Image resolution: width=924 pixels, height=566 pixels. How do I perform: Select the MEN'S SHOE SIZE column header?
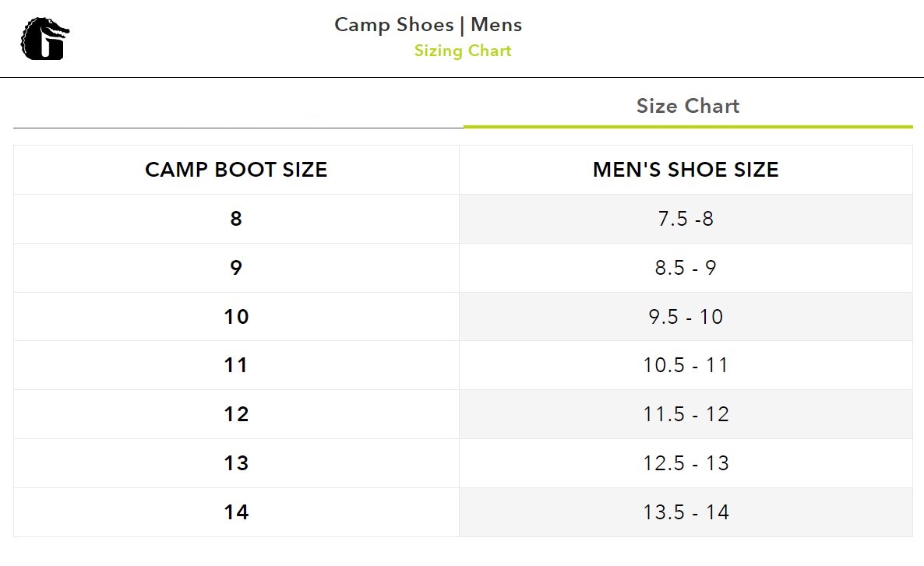(686, 170)
